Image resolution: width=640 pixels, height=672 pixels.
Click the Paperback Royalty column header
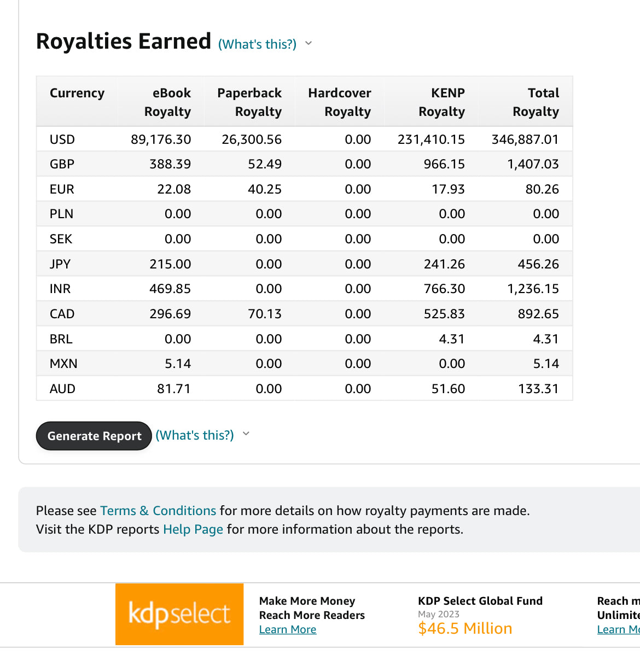(249, 102)
